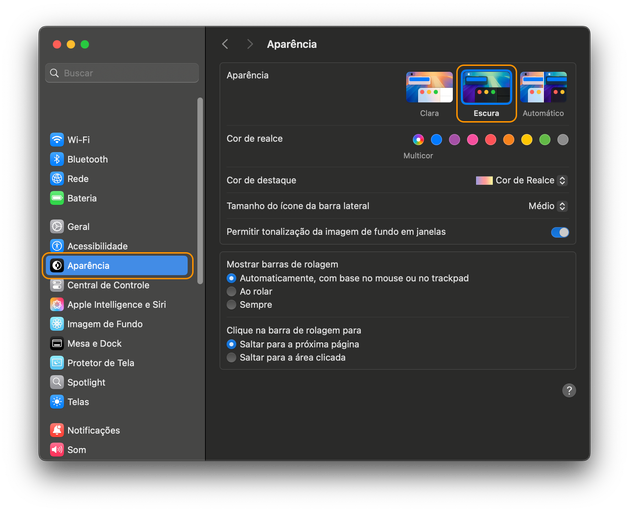Click the Buscar search field
This screenshot has height=512, width=629.
click(122, 73)
